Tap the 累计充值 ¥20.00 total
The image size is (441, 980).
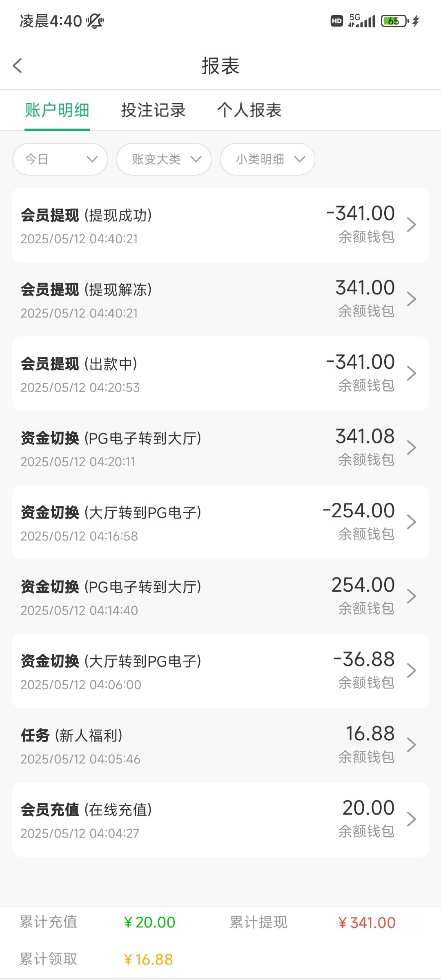[149, 922]
